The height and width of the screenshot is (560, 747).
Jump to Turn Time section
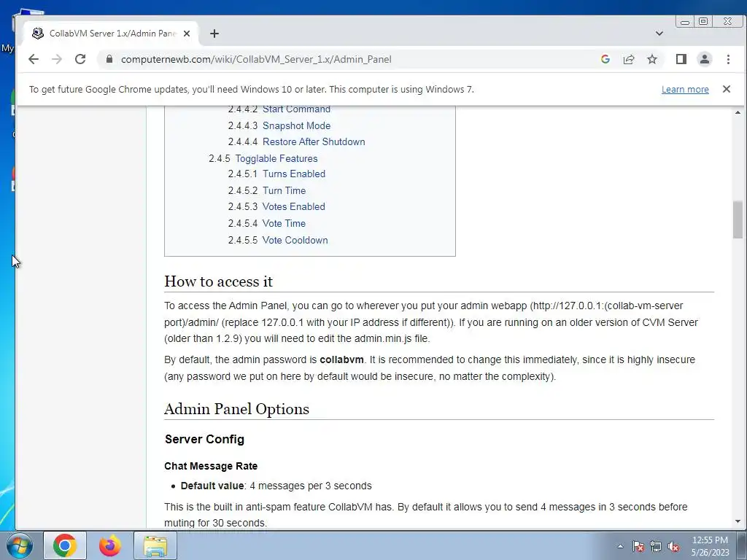coord(284,190)
